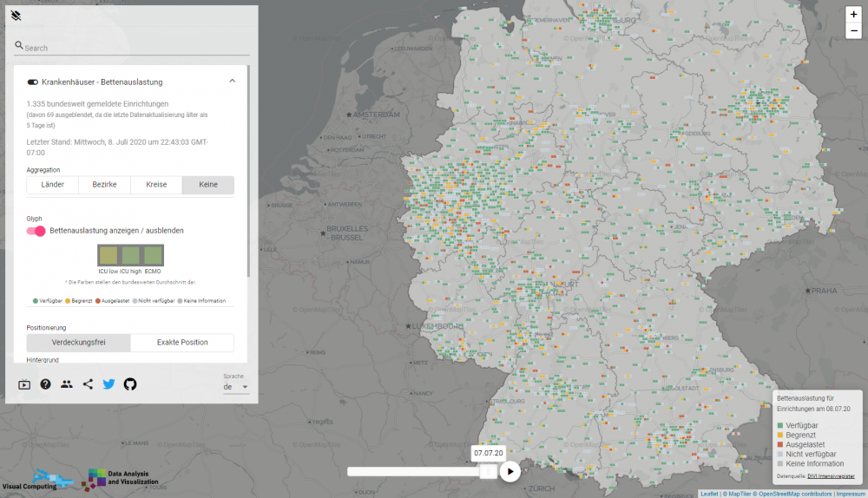Open the GitHub icon
This screenshot has width=868, height=498.
(x=130, y=384)
